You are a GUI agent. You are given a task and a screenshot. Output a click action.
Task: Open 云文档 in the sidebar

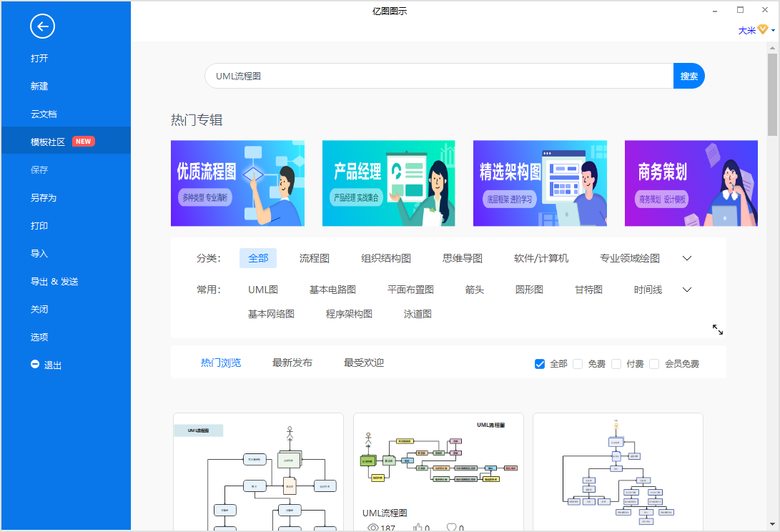[44, 114]
